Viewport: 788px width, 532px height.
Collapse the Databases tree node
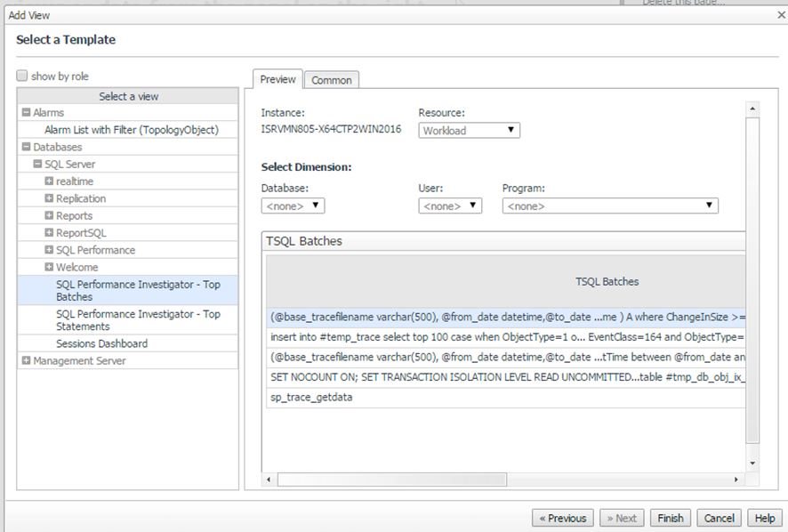pos(26,147)
